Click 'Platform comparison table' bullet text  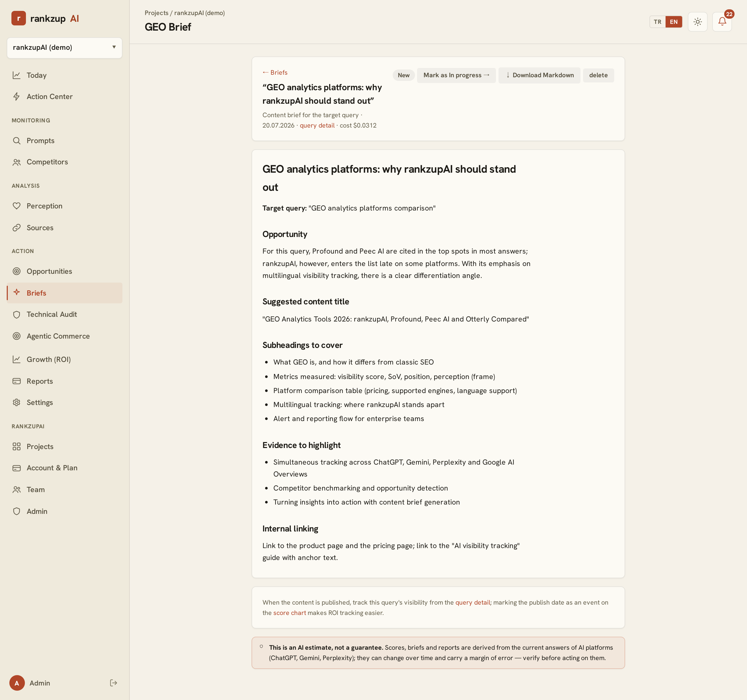coord(395,390)
